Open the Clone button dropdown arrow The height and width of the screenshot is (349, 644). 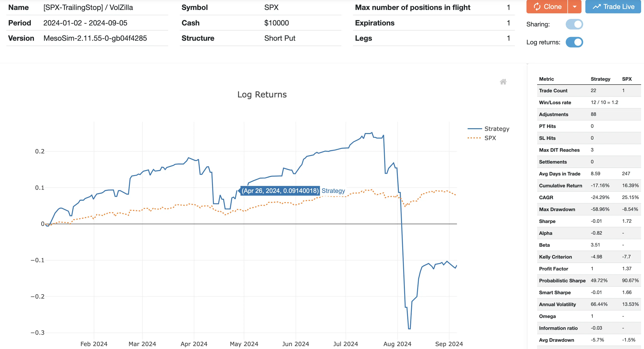click(575, 7)
